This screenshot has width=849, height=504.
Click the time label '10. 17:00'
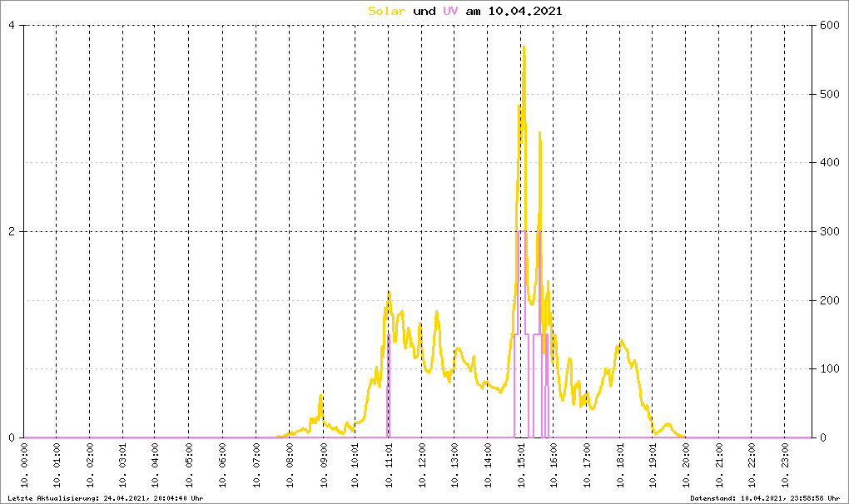tap(587, 466)
